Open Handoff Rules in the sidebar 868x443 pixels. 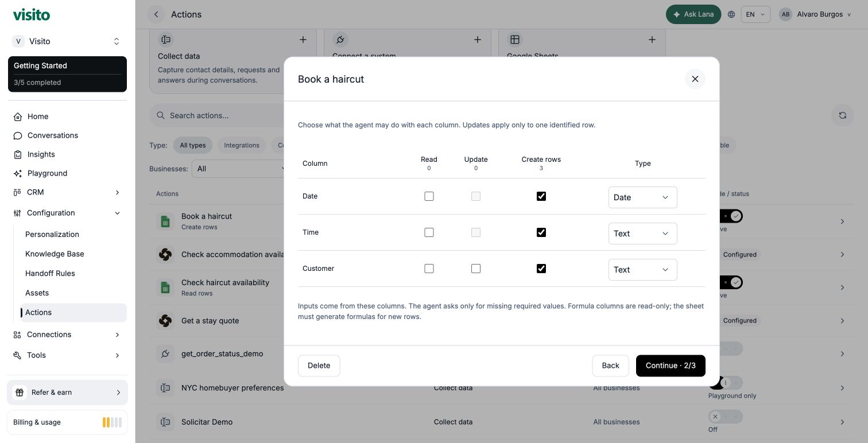(50, 274)
